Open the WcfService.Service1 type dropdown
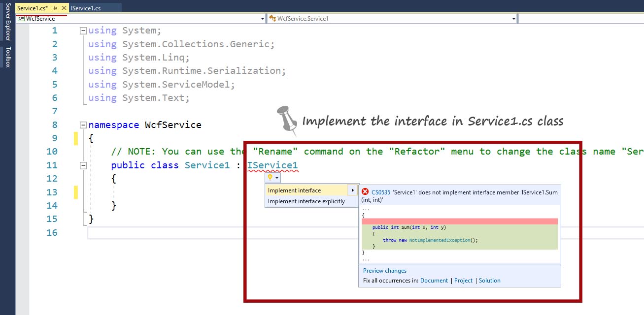Viewport: 644px width, 315px height. pos(392,19)
